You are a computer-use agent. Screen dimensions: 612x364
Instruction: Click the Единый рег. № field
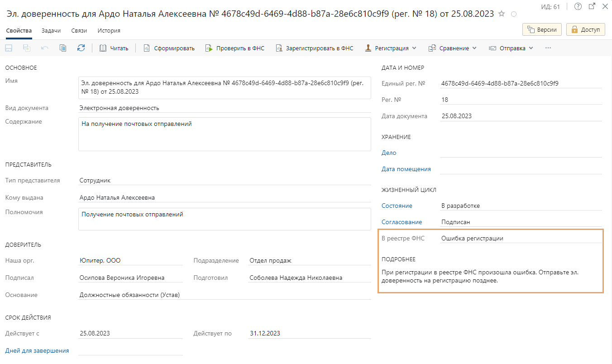(x=521, y=83)
